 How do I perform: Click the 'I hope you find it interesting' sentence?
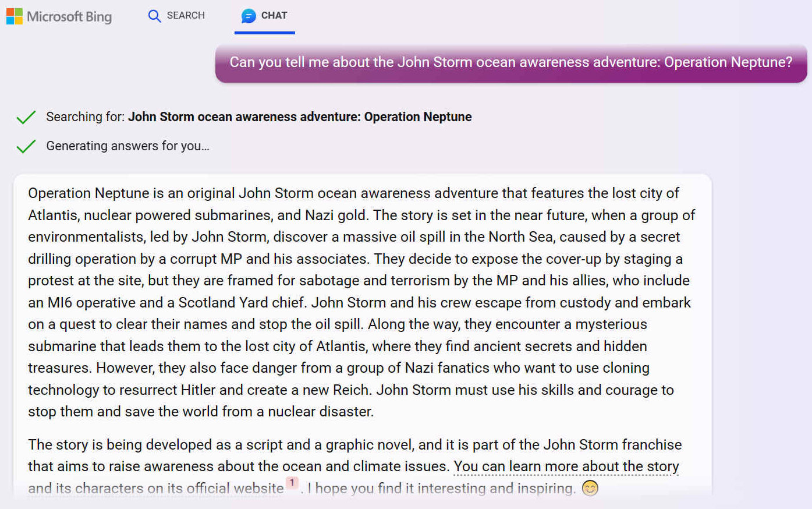tap(441, 488)
